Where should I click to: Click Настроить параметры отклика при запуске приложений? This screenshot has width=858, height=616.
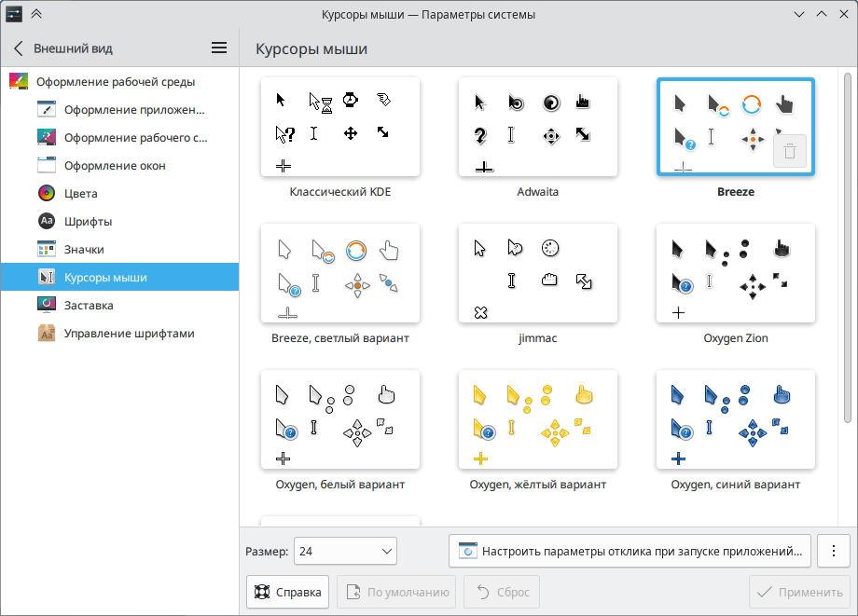pyautogui.click(x=630, y=551)
